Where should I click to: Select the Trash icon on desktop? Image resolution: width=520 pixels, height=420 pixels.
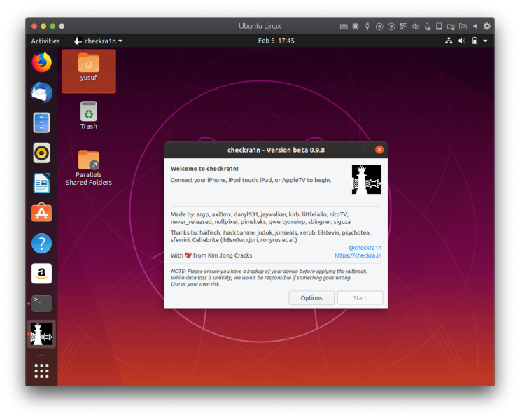coord(89,115)
